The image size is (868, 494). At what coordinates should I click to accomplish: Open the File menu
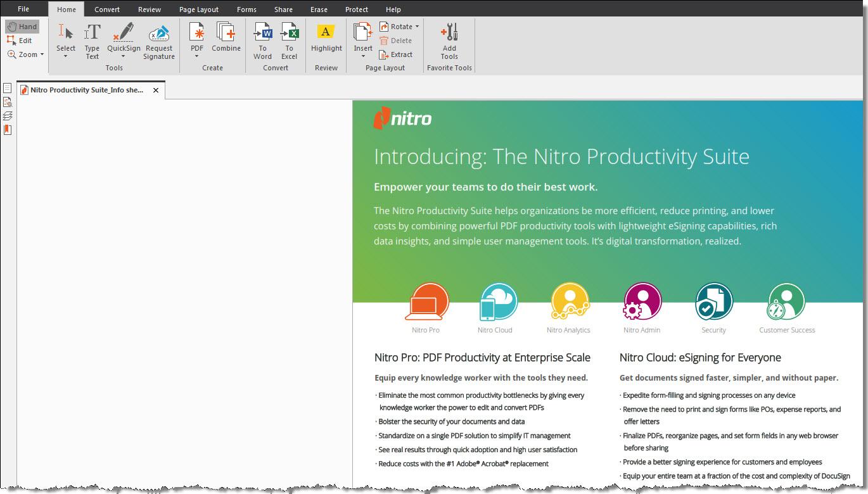(23, 9)
